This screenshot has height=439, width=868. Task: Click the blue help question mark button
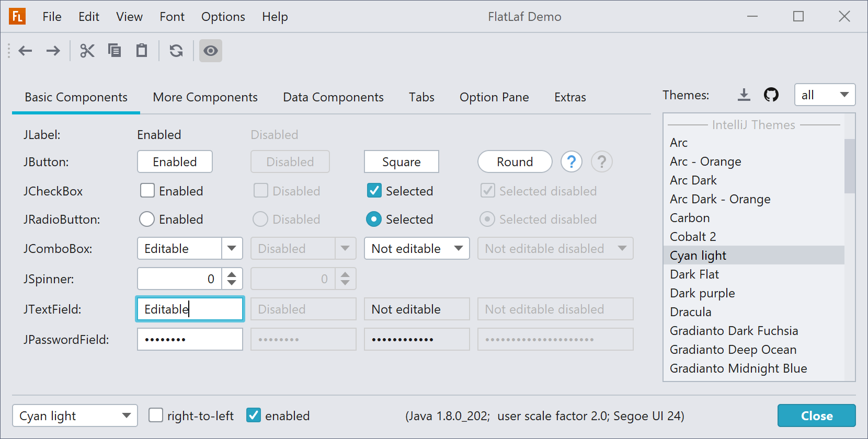pos(572,162)
